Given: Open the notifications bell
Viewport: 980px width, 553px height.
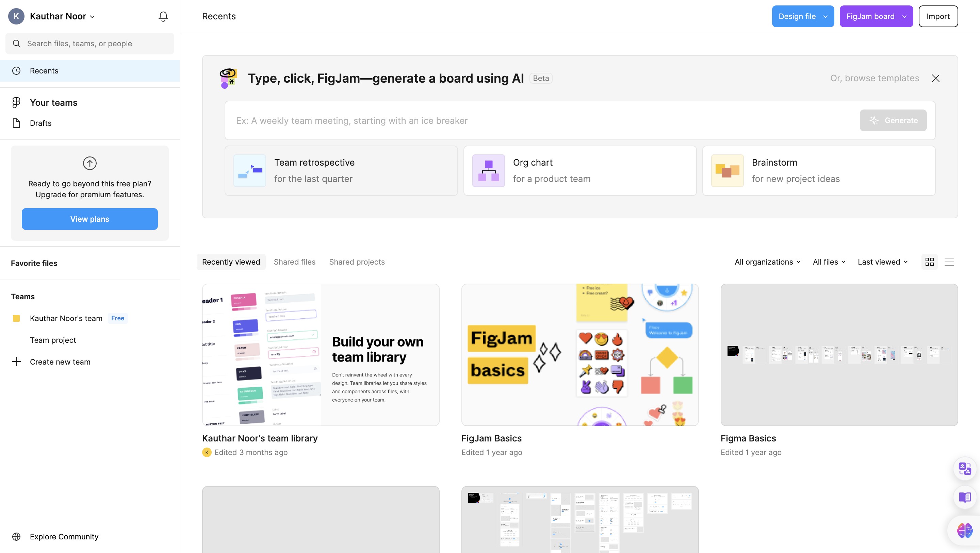Looking at the screenshot, I should point(163,16).
